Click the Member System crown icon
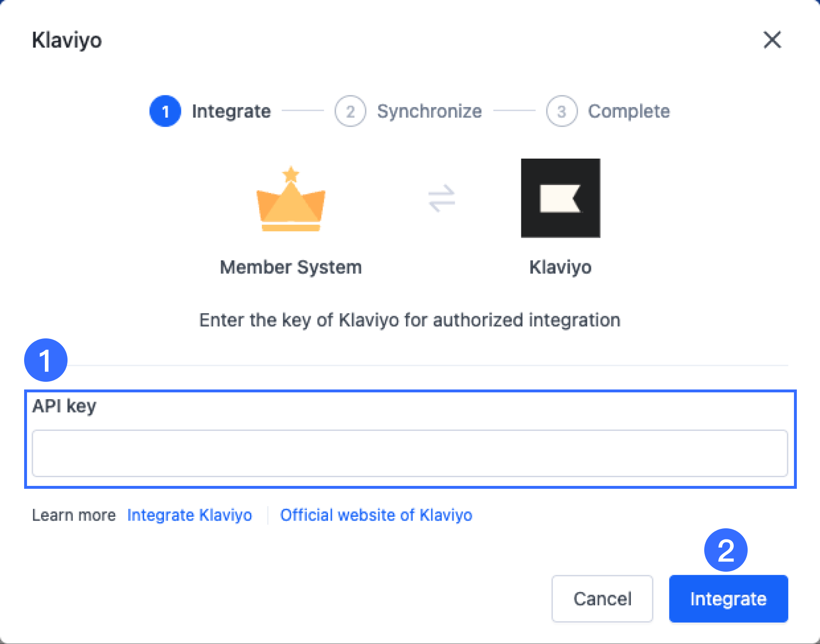Screen dimensions: 820x644 [x=291, y=199]
